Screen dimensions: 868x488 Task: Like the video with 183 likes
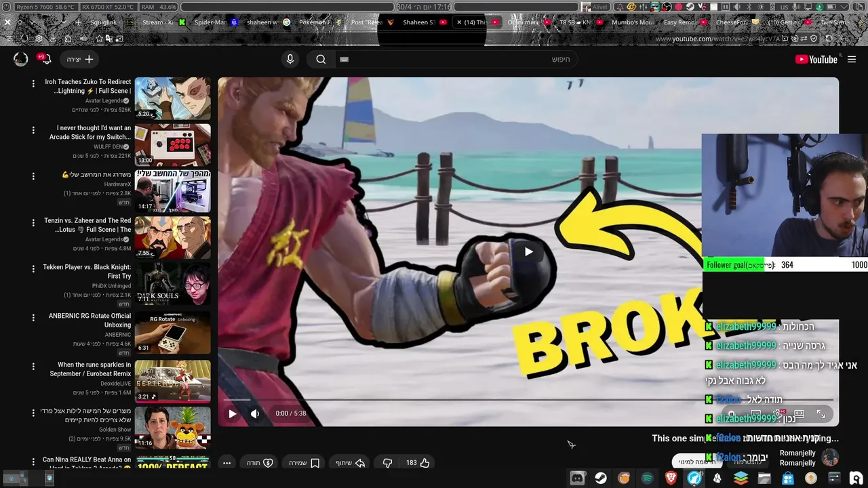(418, 463)
